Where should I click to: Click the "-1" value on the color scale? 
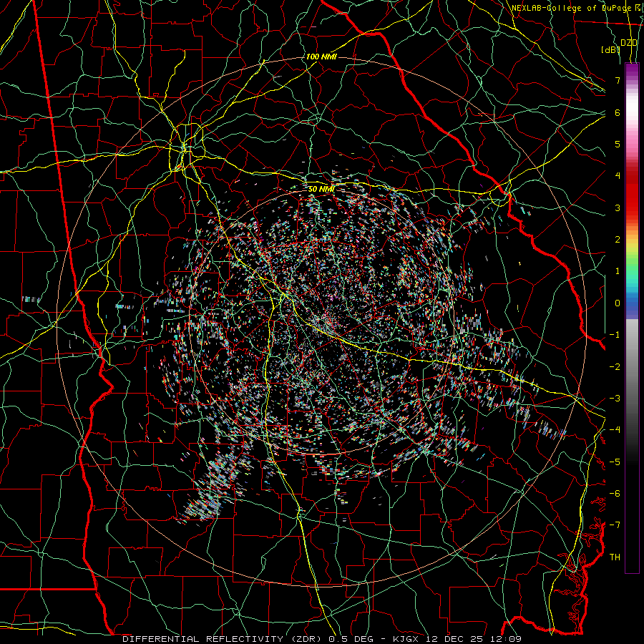pos(615,335)
